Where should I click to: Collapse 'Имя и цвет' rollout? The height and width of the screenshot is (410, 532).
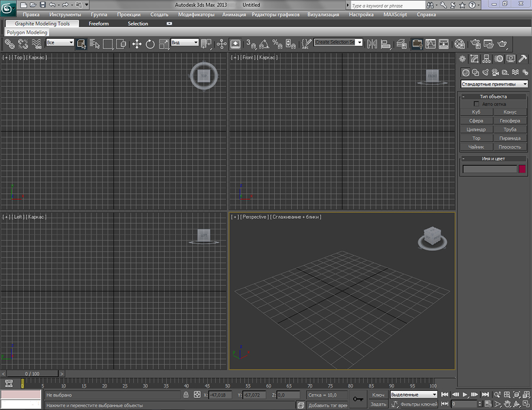tap(494, 159)
